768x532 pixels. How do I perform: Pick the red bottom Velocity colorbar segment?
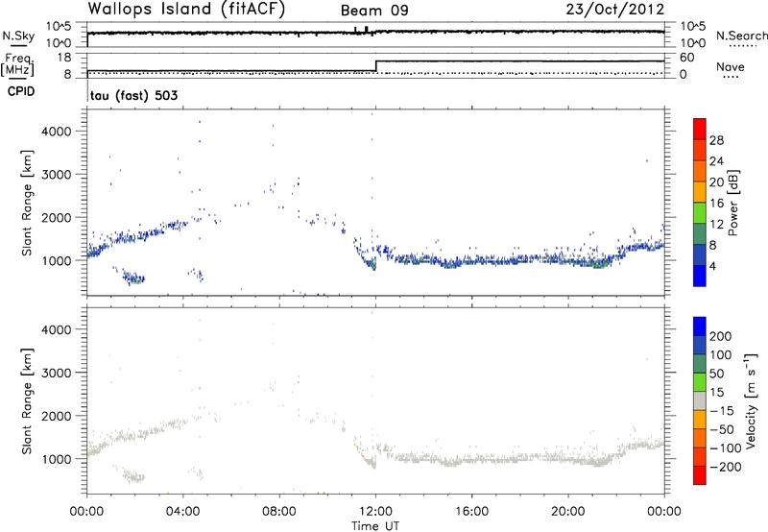click(x=700, y=475)
